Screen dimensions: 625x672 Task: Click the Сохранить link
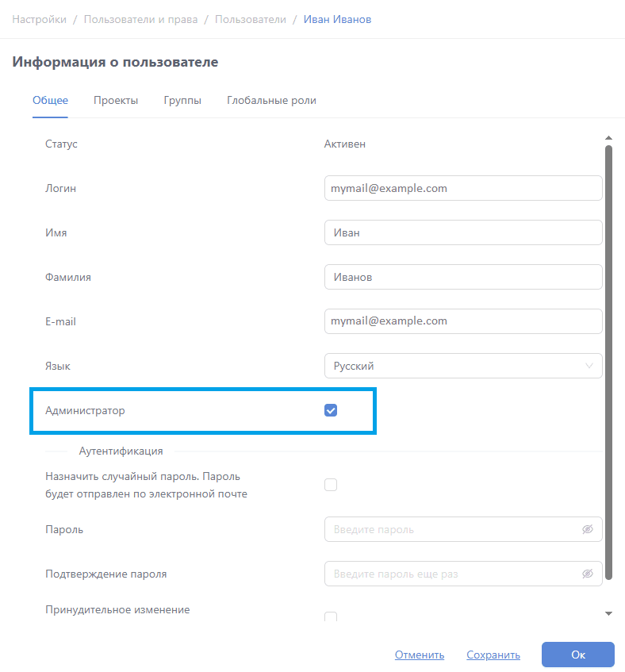(x=493, y=655)
